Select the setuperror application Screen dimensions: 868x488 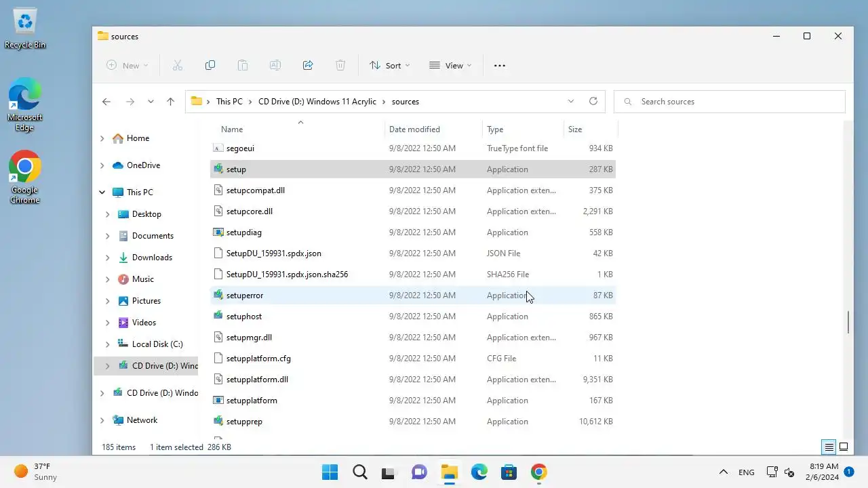(x=413, y=296)
